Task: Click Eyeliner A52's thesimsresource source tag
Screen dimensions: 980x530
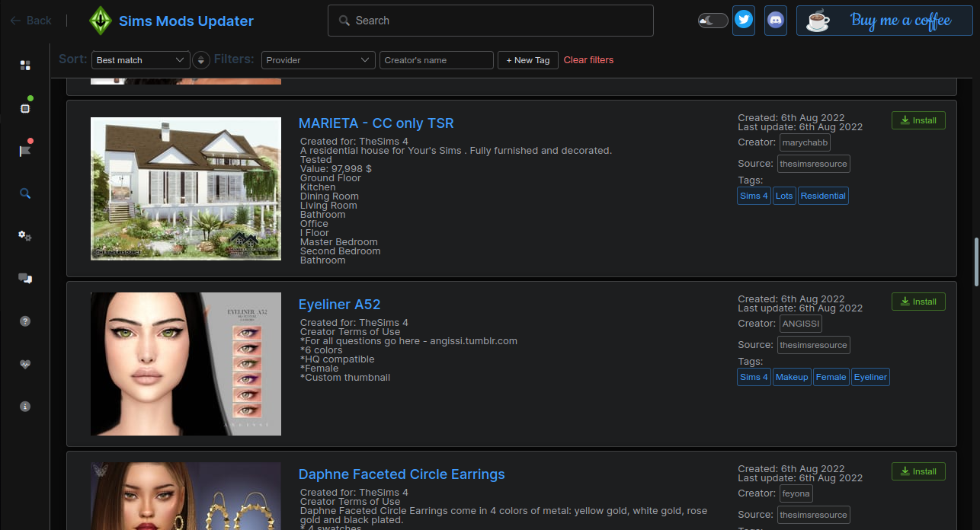Action: point(814,345)
